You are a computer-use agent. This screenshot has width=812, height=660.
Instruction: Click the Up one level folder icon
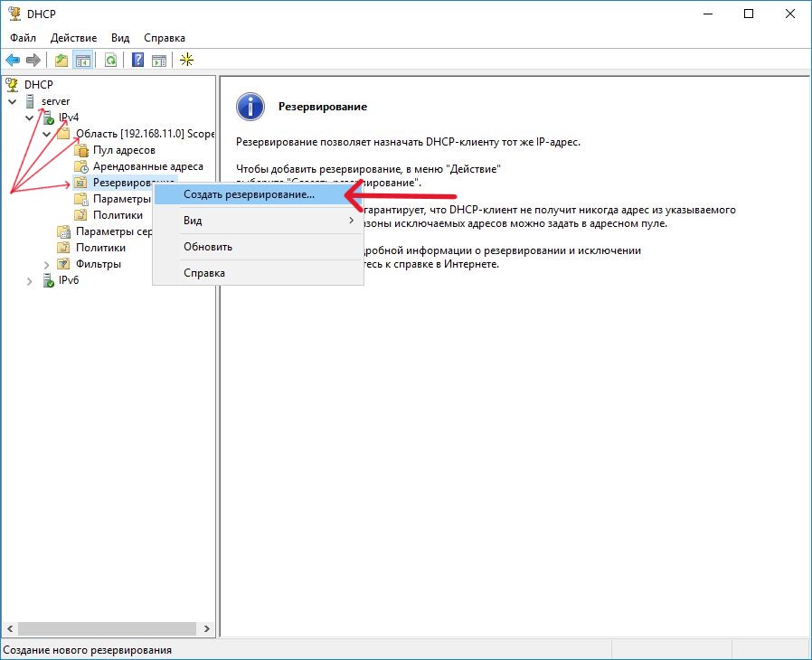coord(61,60)
